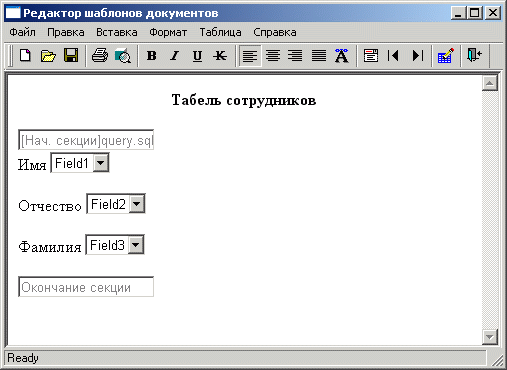The height and width of the screenshot is (370, 507).
Task: Select the Field2 combo box value
Action: [x=108, y=204]
